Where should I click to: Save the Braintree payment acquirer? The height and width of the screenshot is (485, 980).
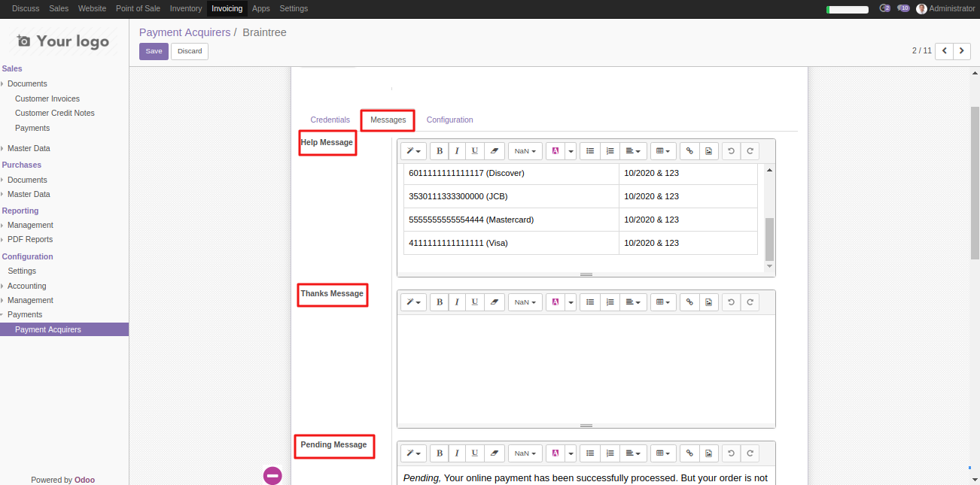click(x=154, y=51)
